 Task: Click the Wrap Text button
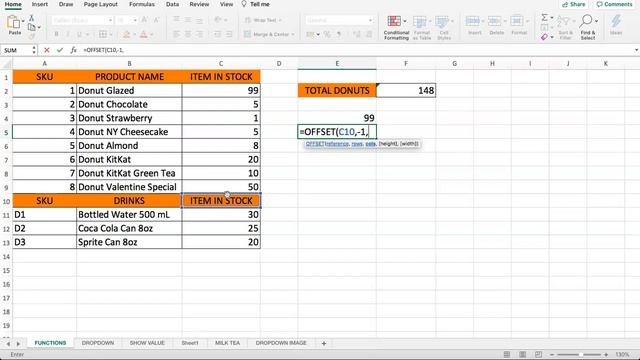[x=263, y=20]
